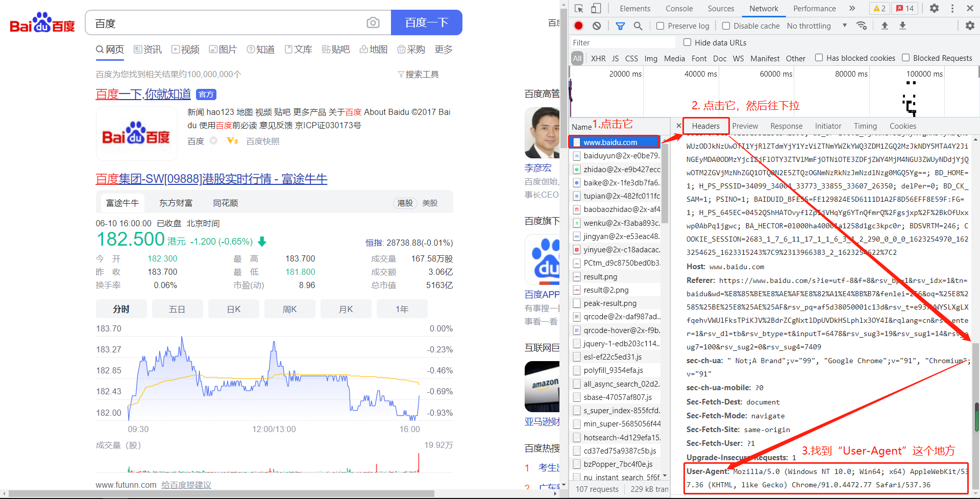The width and height of the screenshot is (980, 499).
Task: Click the 李彦宏 name link
Action: [x=538, y=168]
